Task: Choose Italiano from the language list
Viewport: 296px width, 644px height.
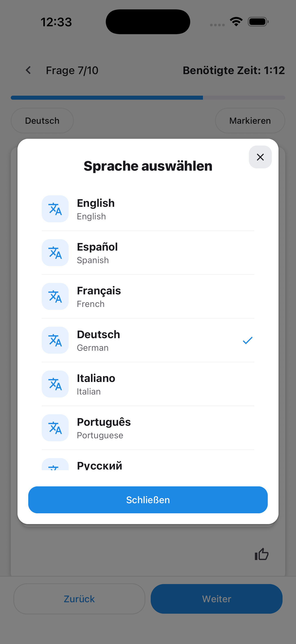Action: (x=148, y=384)
